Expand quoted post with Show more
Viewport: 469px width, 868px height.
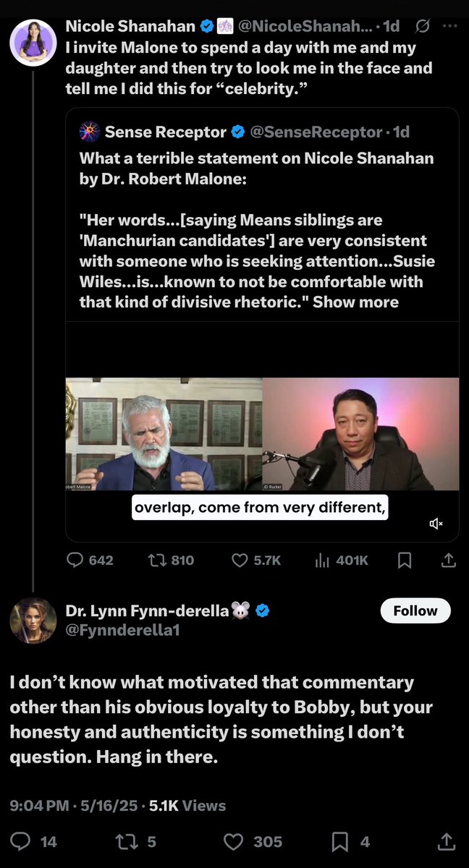coord(355,301)
